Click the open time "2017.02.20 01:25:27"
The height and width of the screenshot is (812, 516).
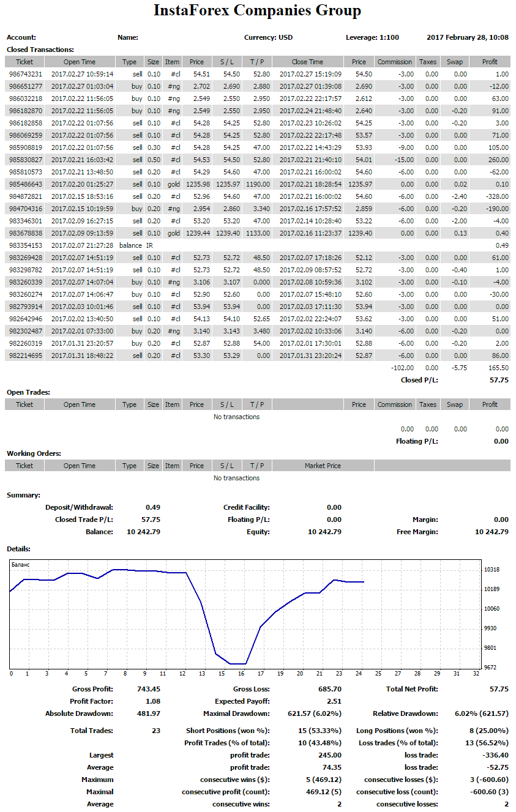pos(82,184)
